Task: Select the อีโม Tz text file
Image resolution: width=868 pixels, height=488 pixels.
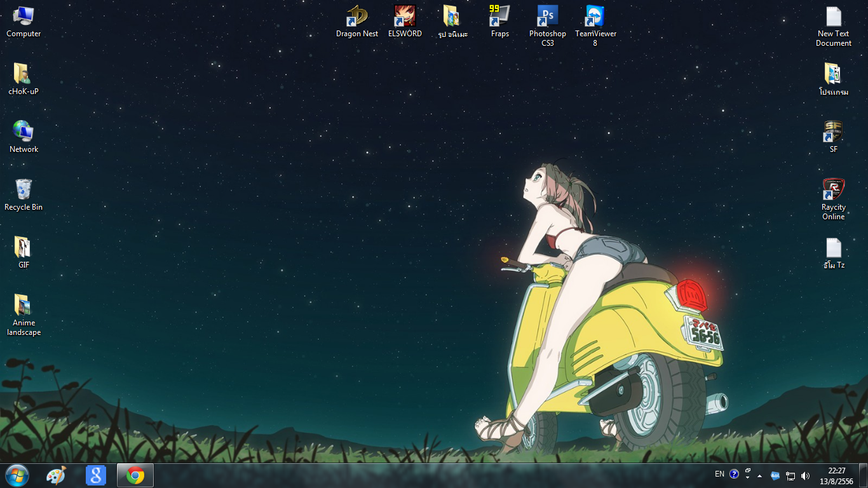Action: pos(834,253)
